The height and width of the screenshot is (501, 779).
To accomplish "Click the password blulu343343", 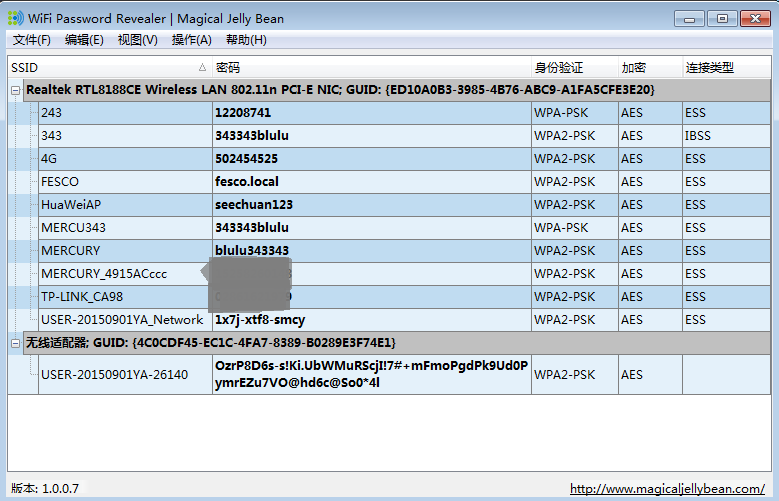I will coord(252,250).
